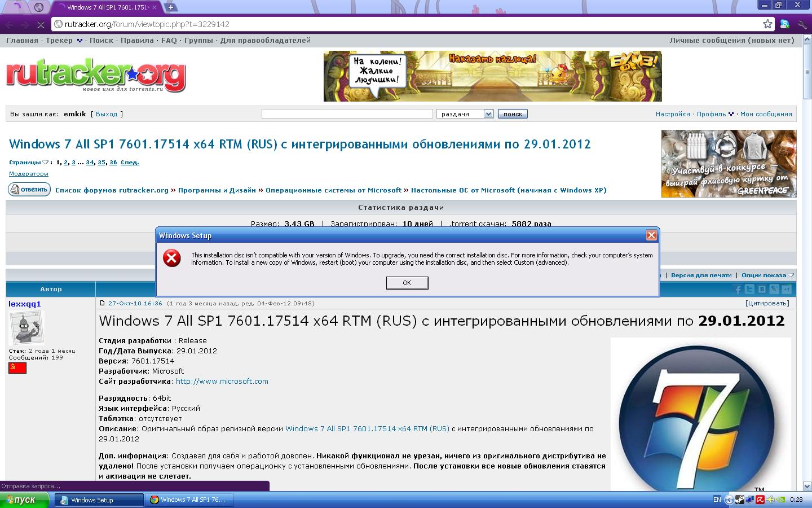Open the Модераторы link
Viewport: 812px width, 508px height.
point(29,174)
